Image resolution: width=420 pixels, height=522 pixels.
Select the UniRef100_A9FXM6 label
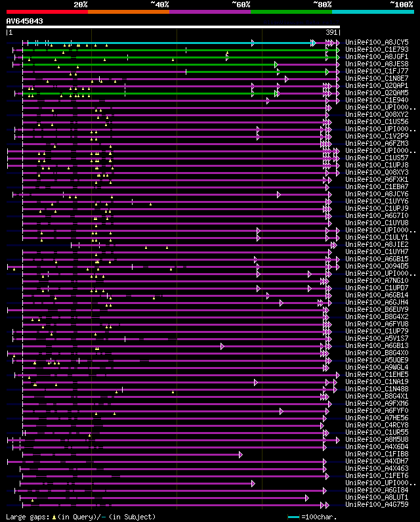click(x=377, y=404)
